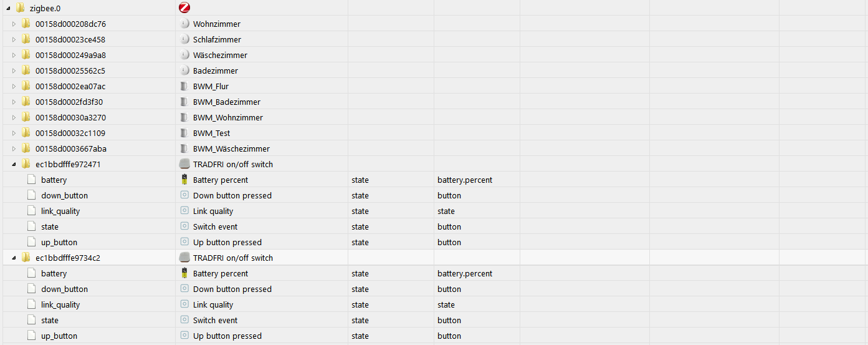The image size is (868, 345).
Task: Click folder icon of 00158d0002ea07ac
Action: 26,86
